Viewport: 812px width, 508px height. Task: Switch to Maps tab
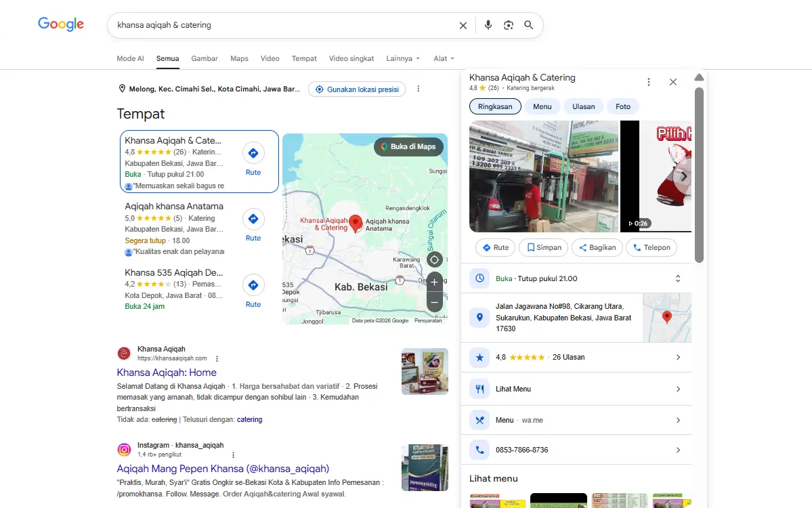[x=239, y=58]
